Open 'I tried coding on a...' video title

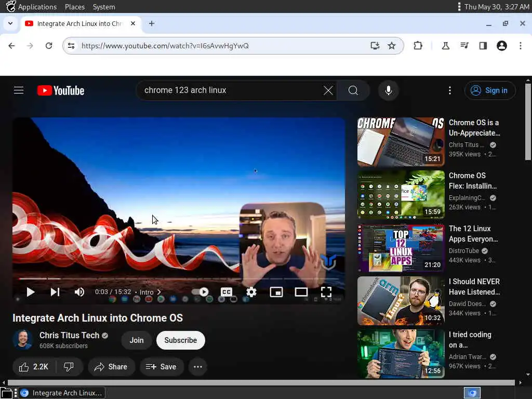coord(470,340)
